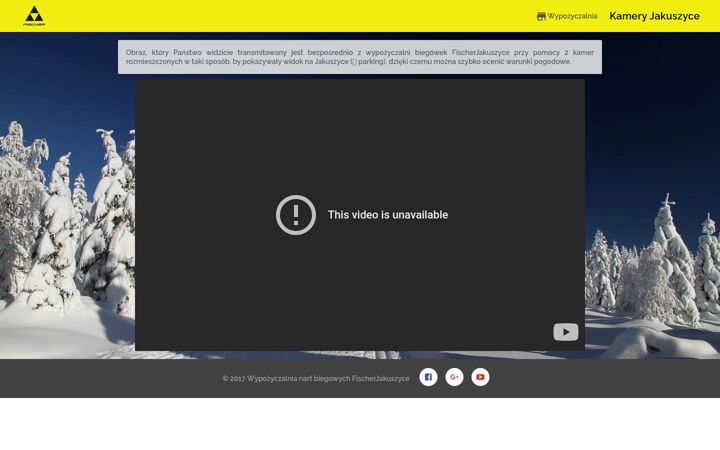The height and width of the screenshot is (450, 720).
Task: Open the Facebook page from footer icon
Action: coord(428,377)
